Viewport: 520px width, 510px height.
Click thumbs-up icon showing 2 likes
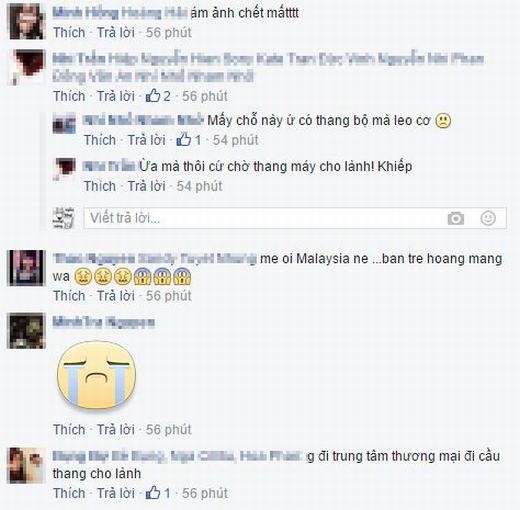point(153,96)
